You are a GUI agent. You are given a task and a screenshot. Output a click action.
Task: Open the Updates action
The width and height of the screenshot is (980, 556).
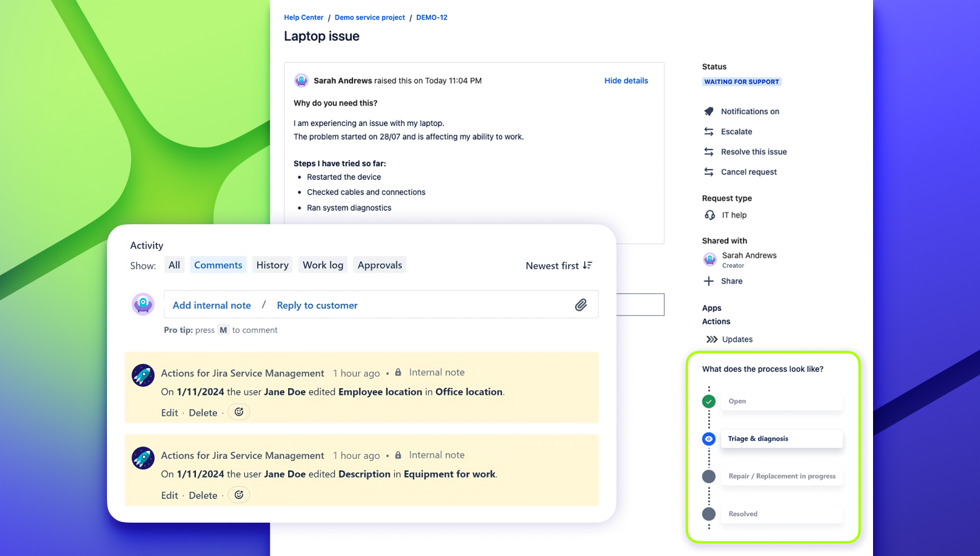pyautogui.click(x=737, y=339)
